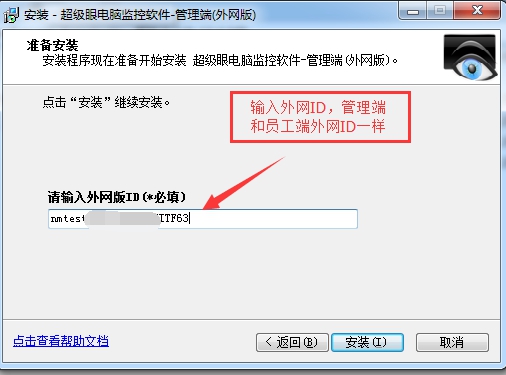Open the 点击查看帮助文档 help link
Viewport: 506px width, 375px height.
point(61,341)
